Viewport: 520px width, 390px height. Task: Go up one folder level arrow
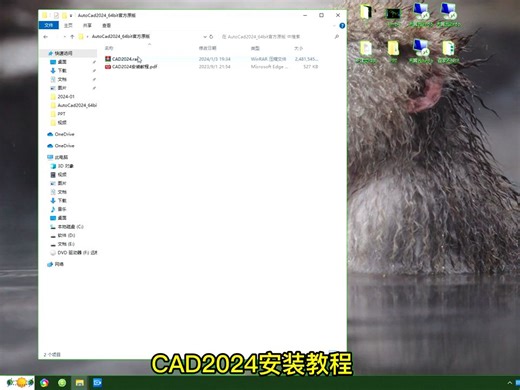coord(72,37)
